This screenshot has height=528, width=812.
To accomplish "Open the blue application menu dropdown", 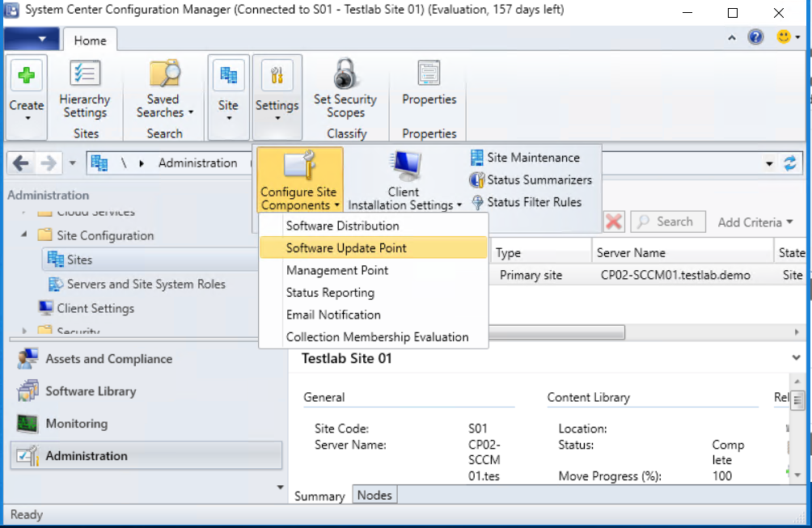I will (32, 39).
